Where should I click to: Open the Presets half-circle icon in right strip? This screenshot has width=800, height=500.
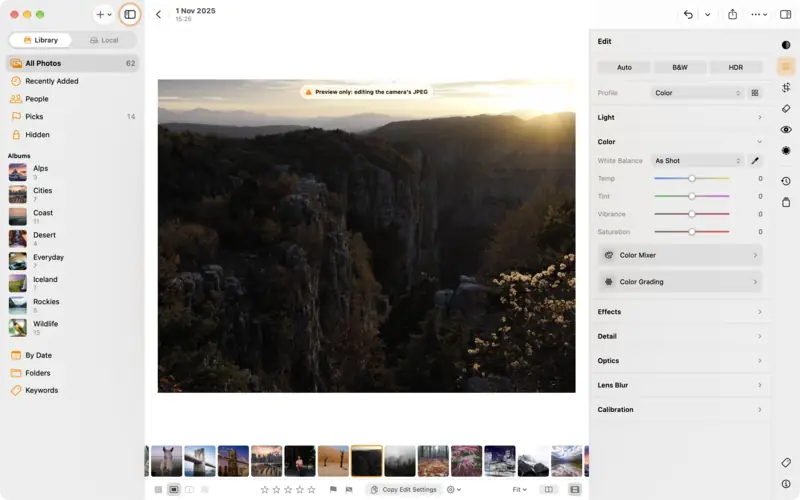point(786,45)
